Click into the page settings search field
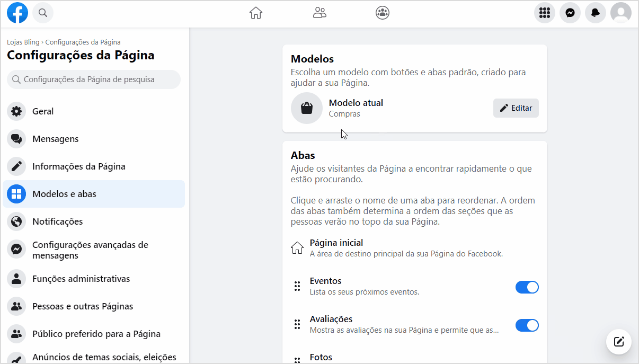639x364 pixels. (94, 79)
